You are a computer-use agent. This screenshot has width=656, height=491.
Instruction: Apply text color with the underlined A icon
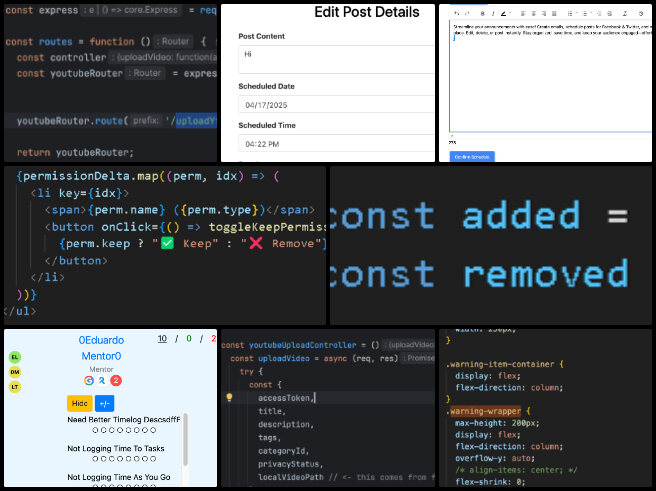[x=503, y=13]
